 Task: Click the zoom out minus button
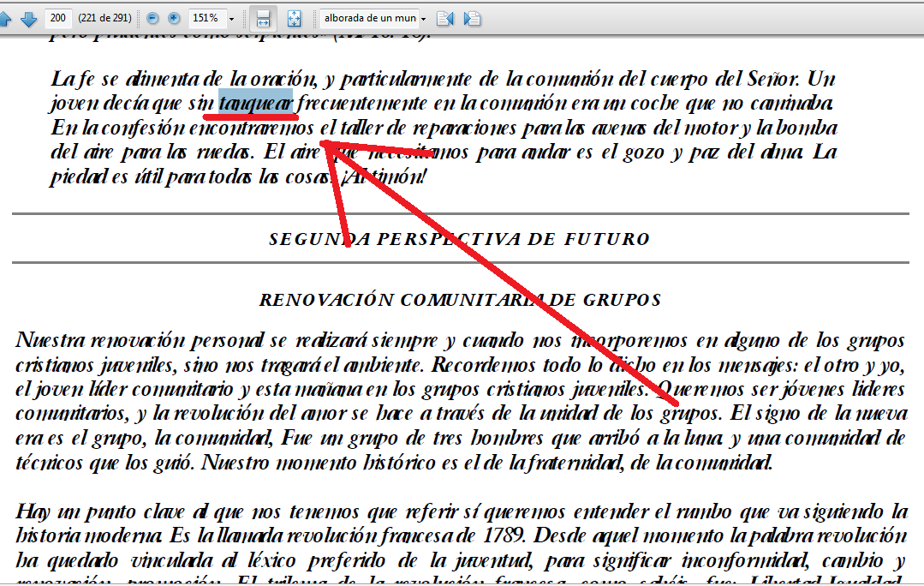(152, 18)
